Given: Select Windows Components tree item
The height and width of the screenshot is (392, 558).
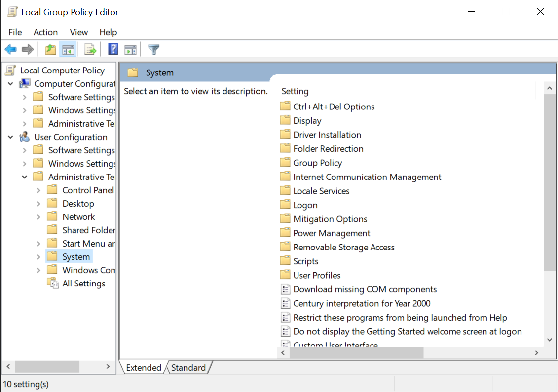Looking at the screenshot, I should 88,270.
